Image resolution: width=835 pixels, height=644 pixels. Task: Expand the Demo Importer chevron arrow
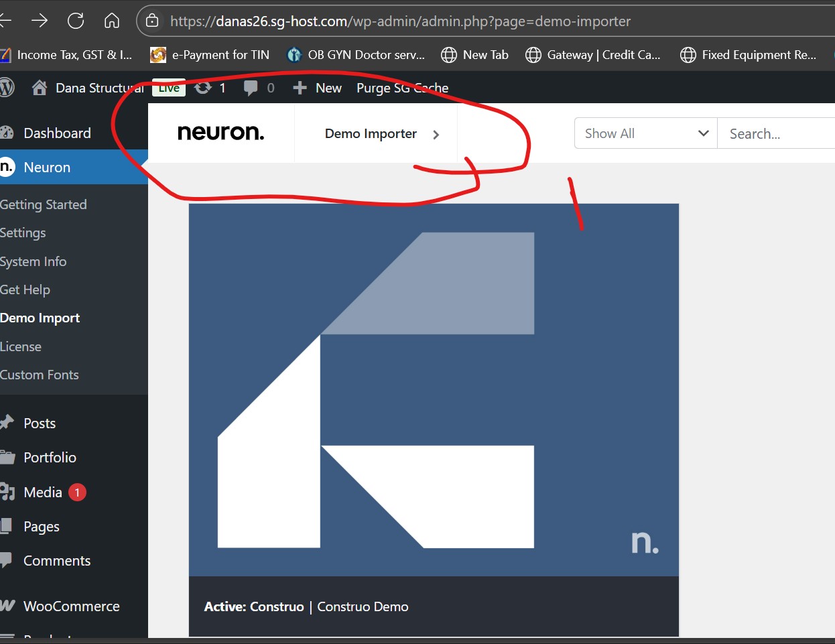(x=436, y=135)
